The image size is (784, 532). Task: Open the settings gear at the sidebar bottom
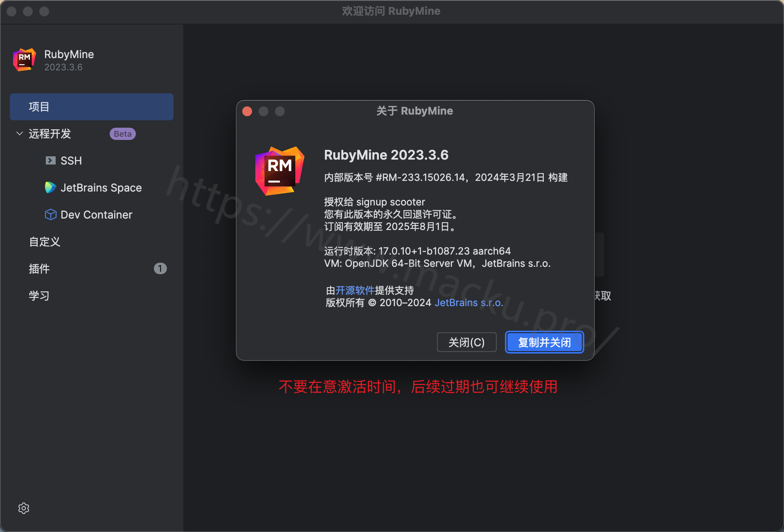pos(24,508)
